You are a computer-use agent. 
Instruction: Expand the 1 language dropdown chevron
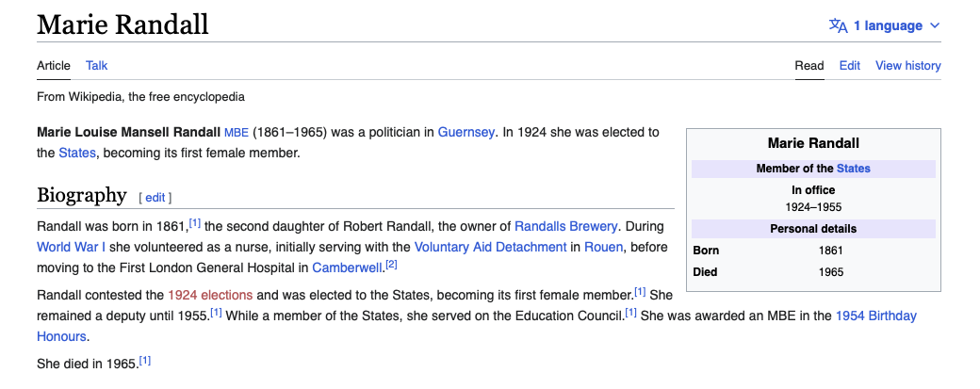(x=935, y=25)
